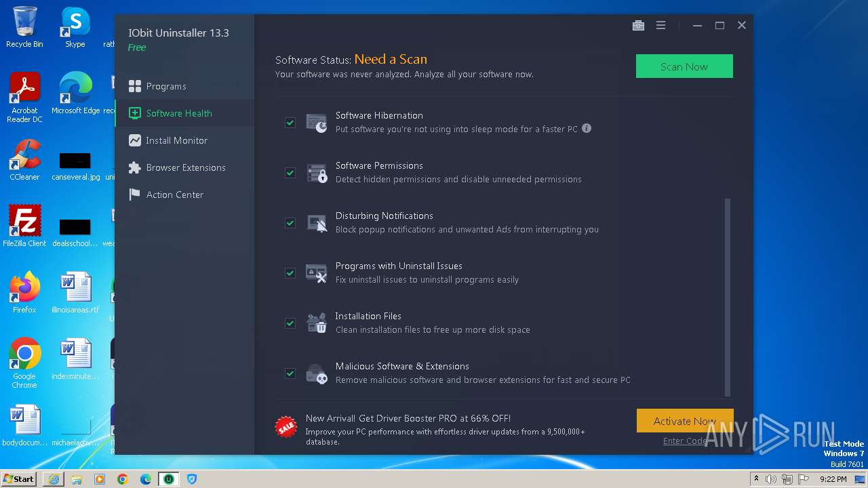Viewport: 868px width, 488px height.
Task: Click the Scan Now button
Action: [684, 66]
